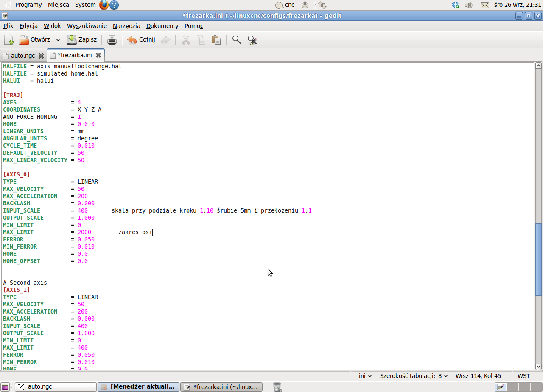
Task: Close the *frezarka.ini tab
Action: coord(98,55)
